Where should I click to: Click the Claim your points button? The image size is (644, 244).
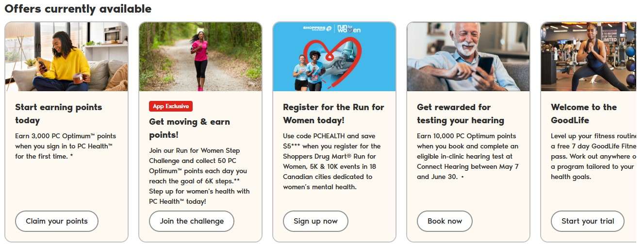[x=57, y=221]
